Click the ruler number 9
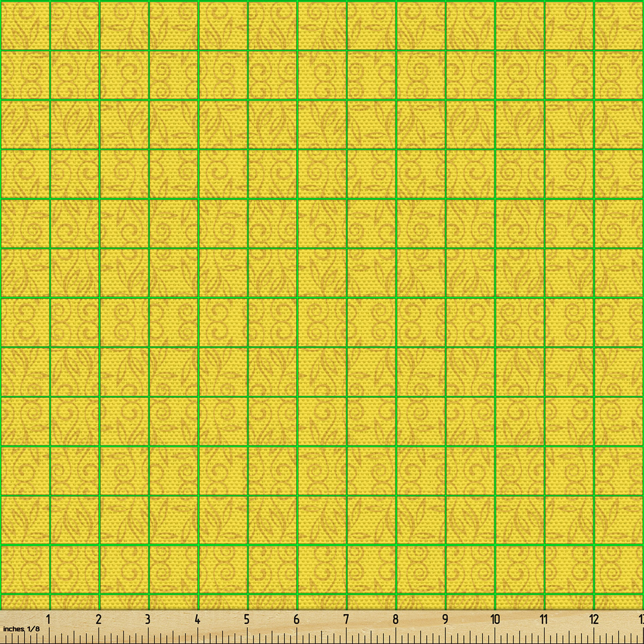The image size is (644, 644). click(x=445, y=619)
